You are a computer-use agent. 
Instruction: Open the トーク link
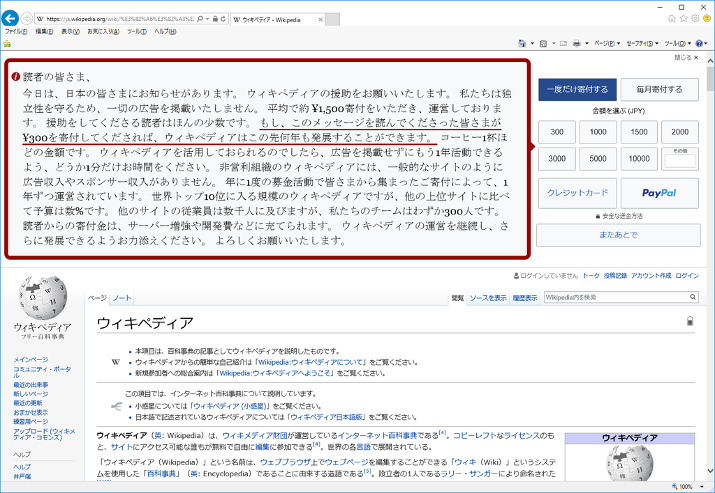pos(591,275)
